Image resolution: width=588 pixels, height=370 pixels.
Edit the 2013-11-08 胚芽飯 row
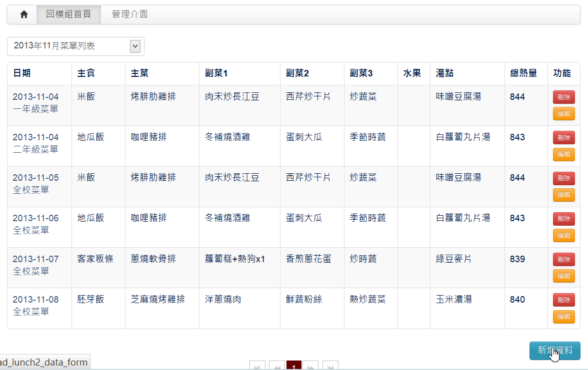point(563,317)
